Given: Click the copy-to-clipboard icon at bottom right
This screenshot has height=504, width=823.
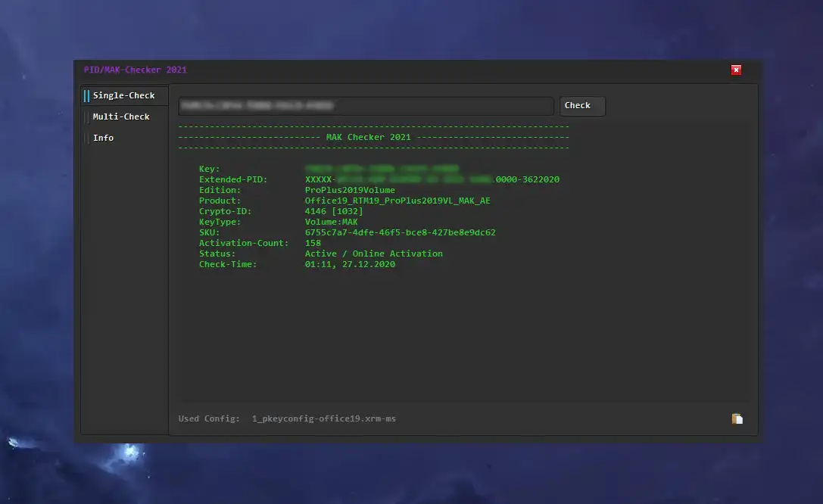Looking at the screenshot, I should tap(737, 418).
